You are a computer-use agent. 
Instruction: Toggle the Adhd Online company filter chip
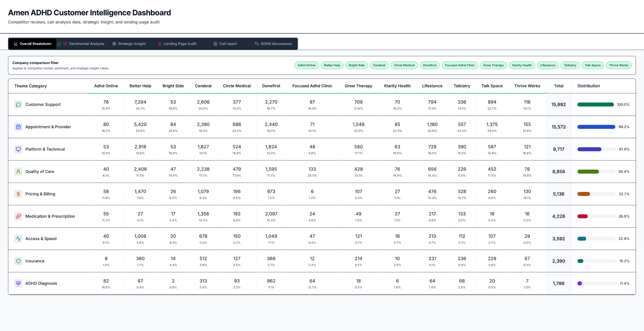point(307,65)
